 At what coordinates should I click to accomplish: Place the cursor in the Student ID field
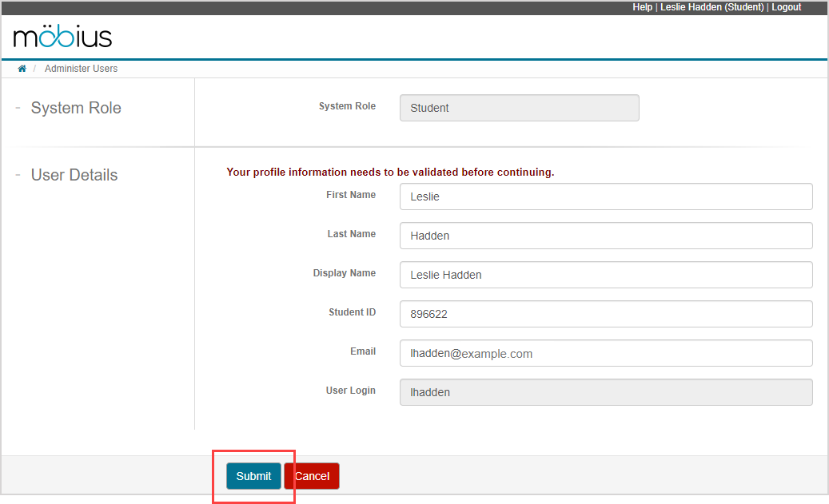[x=605, y=314]
